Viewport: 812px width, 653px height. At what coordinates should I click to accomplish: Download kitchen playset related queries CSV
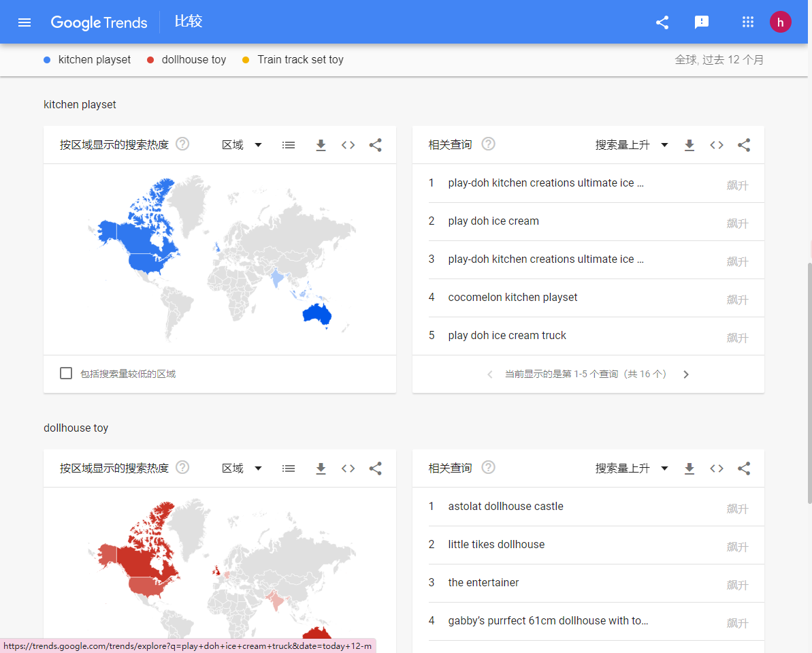689,145
